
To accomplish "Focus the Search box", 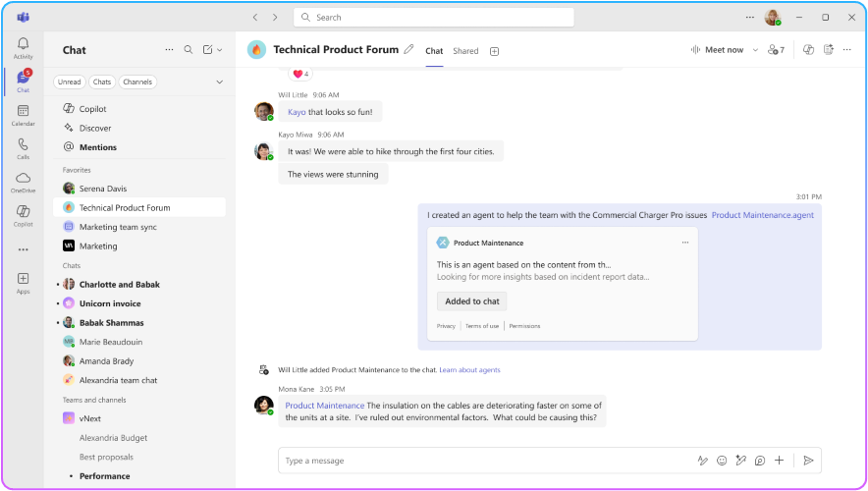I will [x=434, y=17].
